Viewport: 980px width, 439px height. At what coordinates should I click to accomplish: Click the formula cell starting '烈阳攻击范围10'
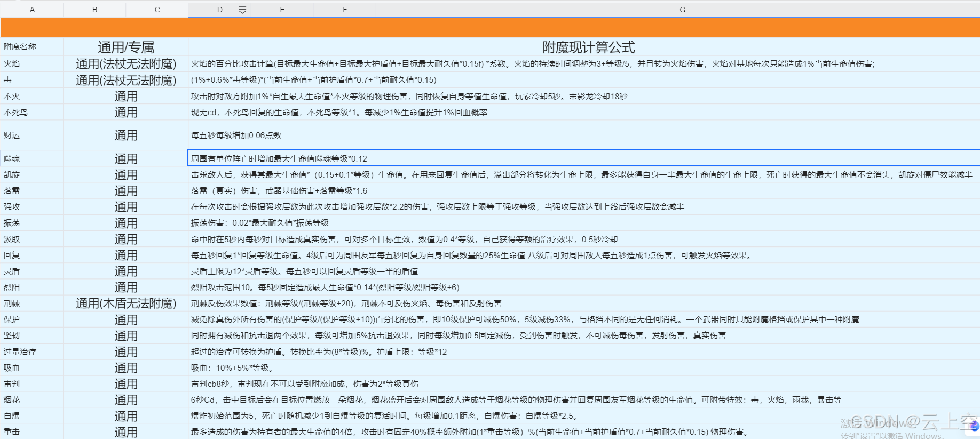click(x=584, y=287)
